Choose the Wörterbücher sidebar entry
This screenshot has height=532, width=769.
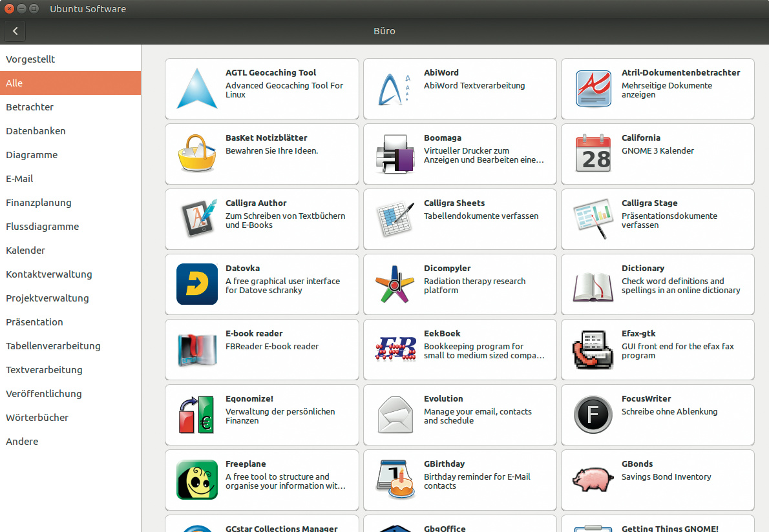click(37, 418)
